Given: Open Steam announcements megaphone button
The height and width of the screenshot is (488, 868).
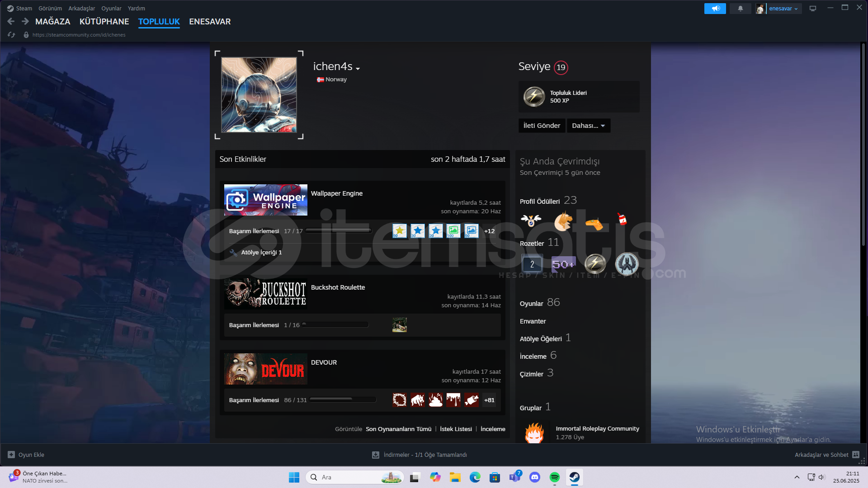Looking at the screenshot, I should pyautogui.click(x=715, y=9).
